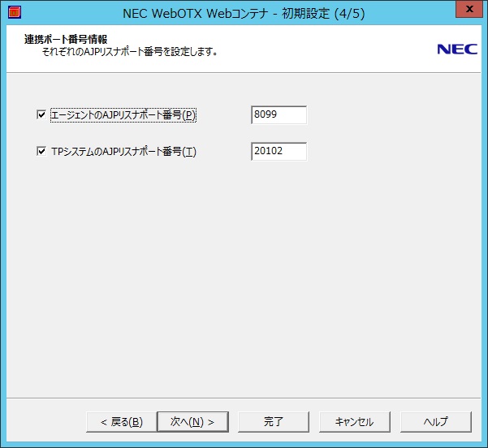This screenshot has height=448, width=488.
Task: Go back with the 戻る(B) button
Action: [x=121, y=422]
